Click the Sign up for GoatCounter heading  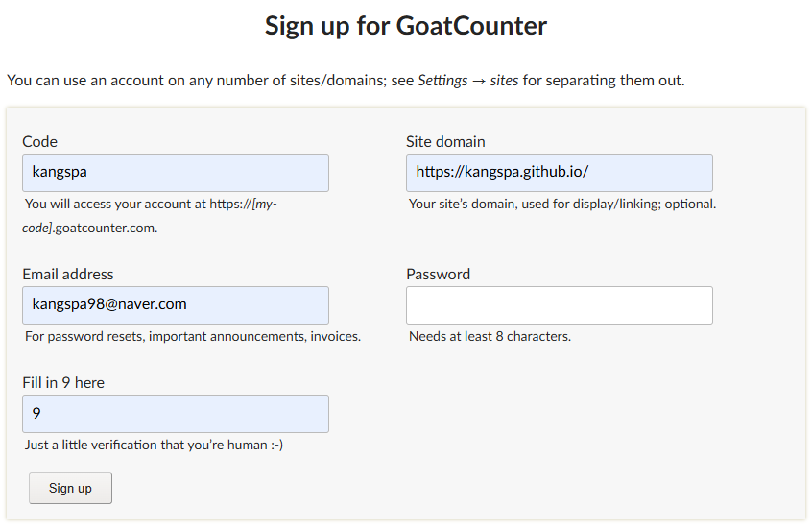point(406,26)
